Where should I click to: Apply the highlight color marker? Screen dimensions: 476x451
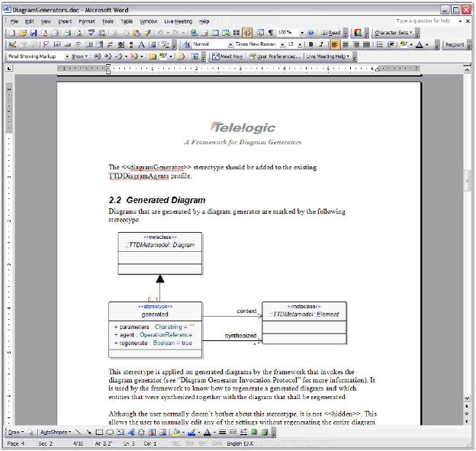coord(404,45)
